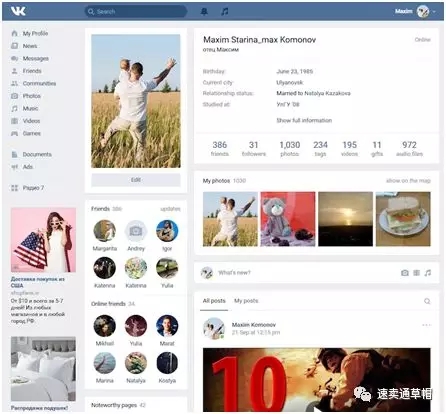Open the teddy bear photo thumbnail

[x=288, y=219]
